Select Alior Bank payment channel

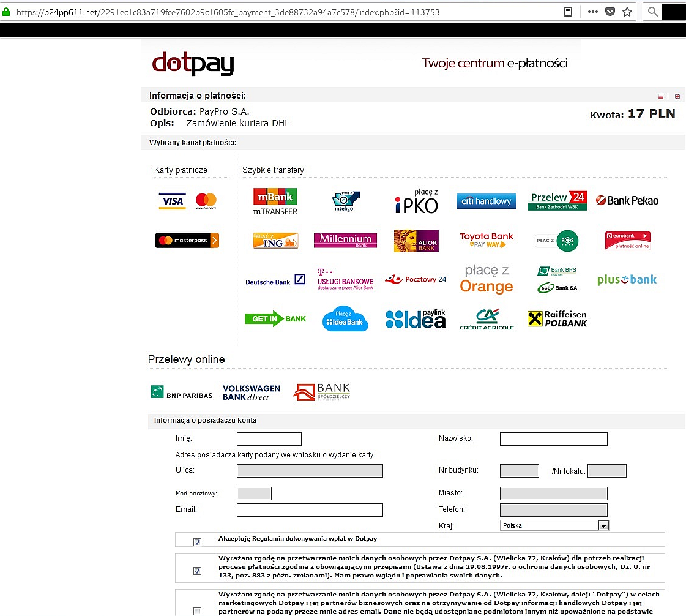click(416, 241)
